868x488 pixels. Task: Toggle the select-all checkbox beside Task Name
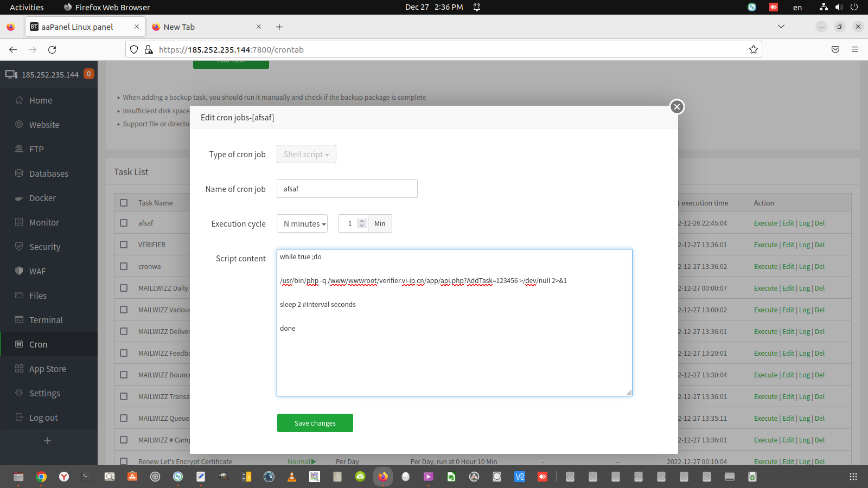(124, 203)
